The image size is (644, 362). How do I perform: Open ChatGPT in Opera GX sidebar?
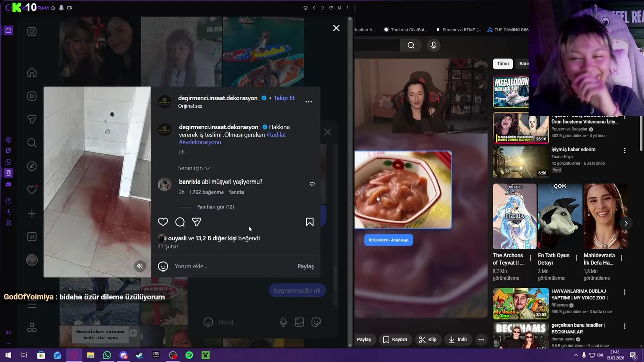tap(8, 140)
